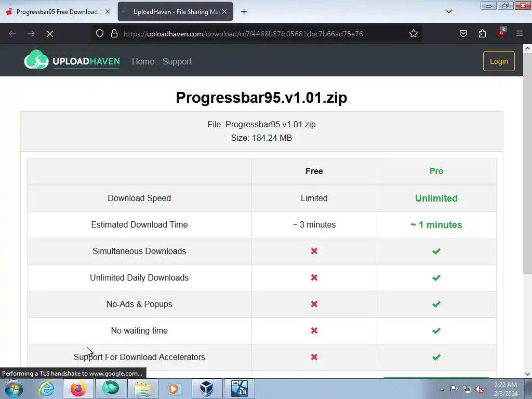
Task: Click Support For Download Accelerators label
Action: point(139,357)
